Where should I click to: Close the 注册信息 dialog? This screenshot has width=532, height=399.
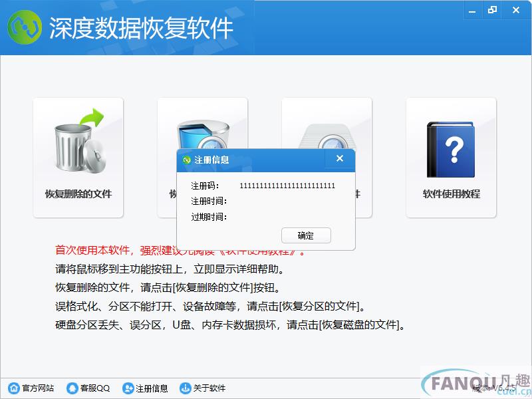[340, 158]
